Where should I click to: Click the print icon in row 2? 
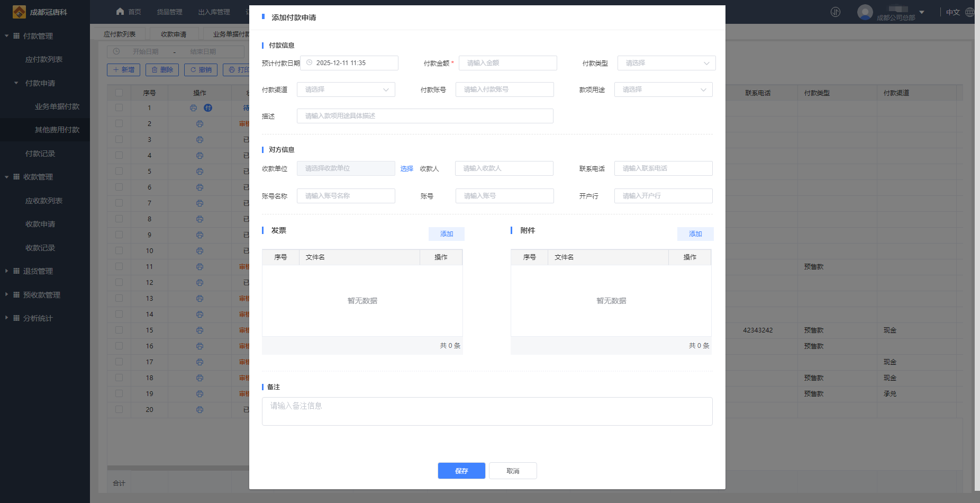pos(199,124)
